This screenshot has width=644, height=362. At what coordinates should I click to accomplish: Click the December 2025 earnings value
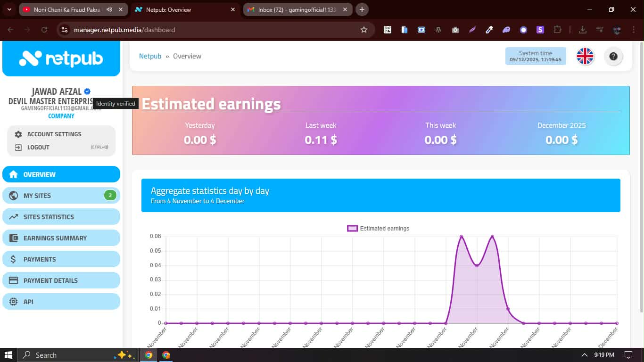[561, 140]
